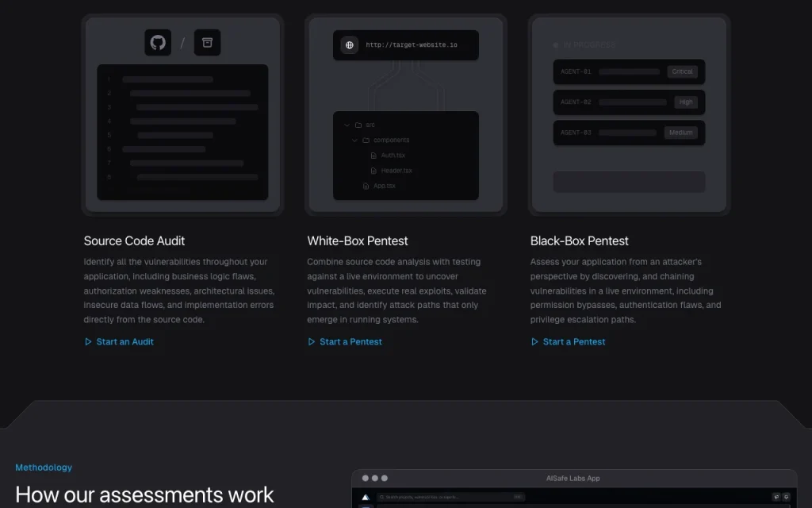The image size is (812, 508).
Task: Click the White-Box Pentest heading
Action: coord(358,241)
